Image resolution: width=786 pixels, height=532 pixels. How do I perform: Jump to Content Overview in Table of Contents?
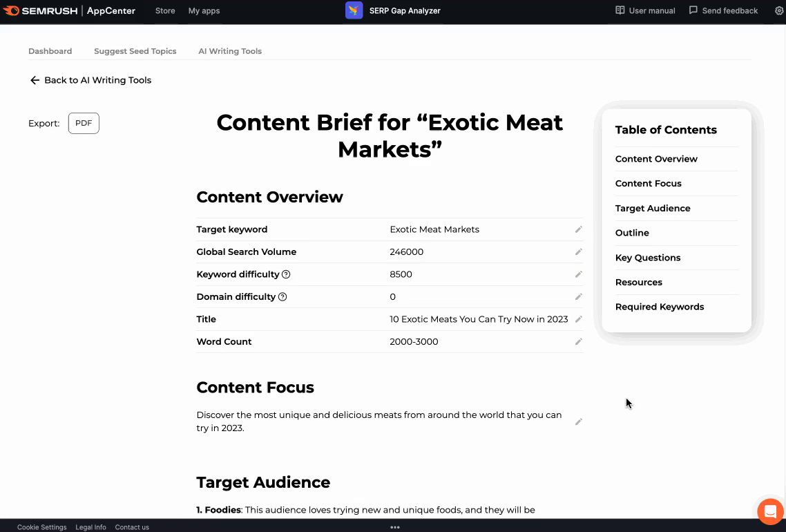[656, 159]
